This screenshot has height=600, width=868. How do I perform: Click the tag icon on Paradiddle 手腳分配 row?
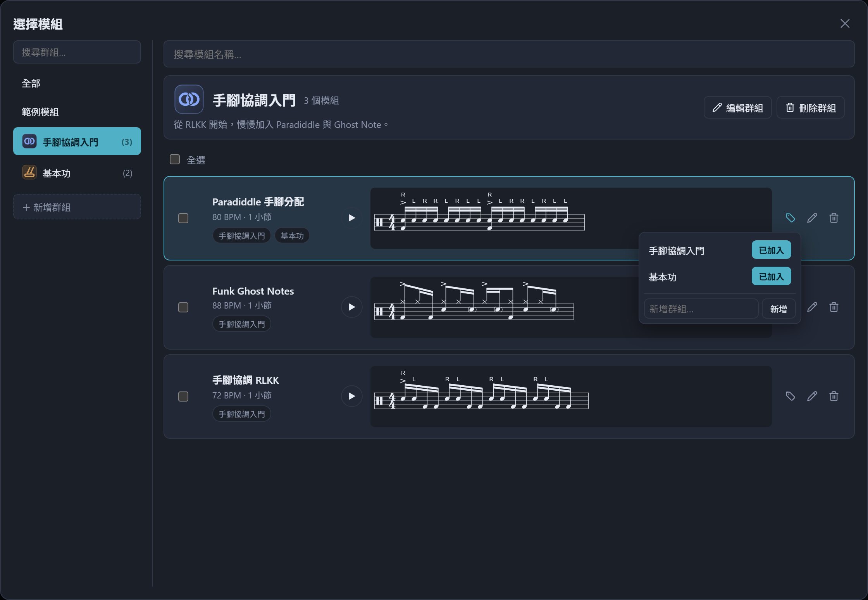[790, 218]
